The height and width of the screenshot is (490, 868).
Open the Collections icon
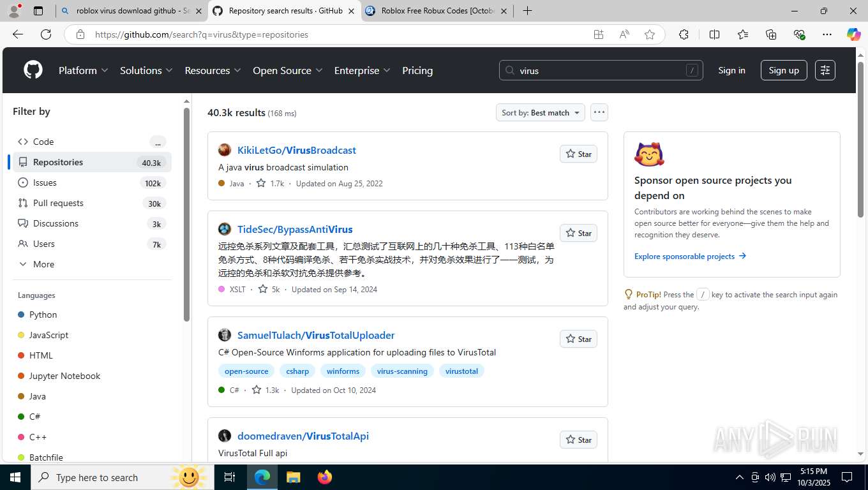click(771, 34)
